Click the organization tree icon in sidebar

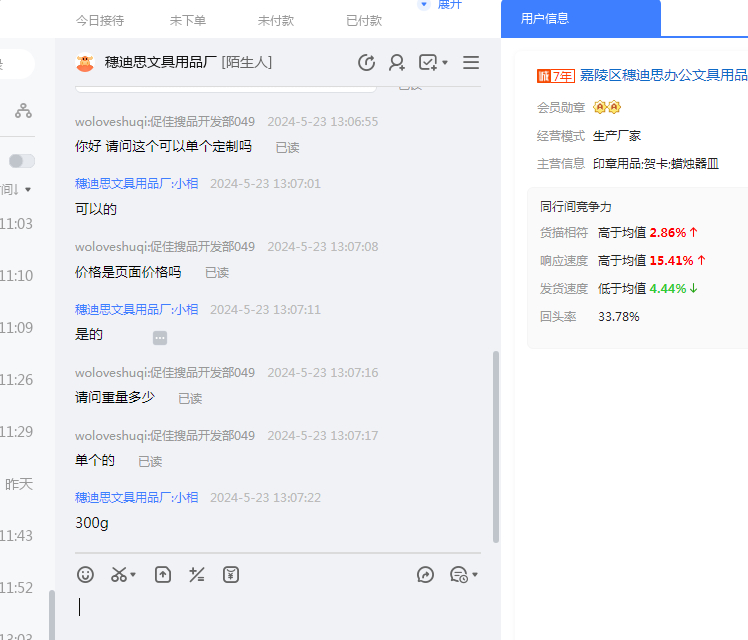click(23, 111)
